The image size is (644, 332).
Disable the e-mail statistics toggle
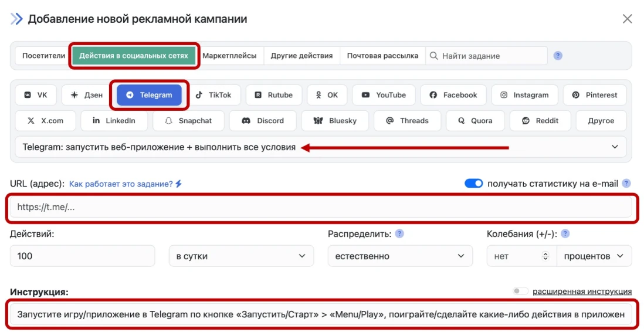(473, 184)
